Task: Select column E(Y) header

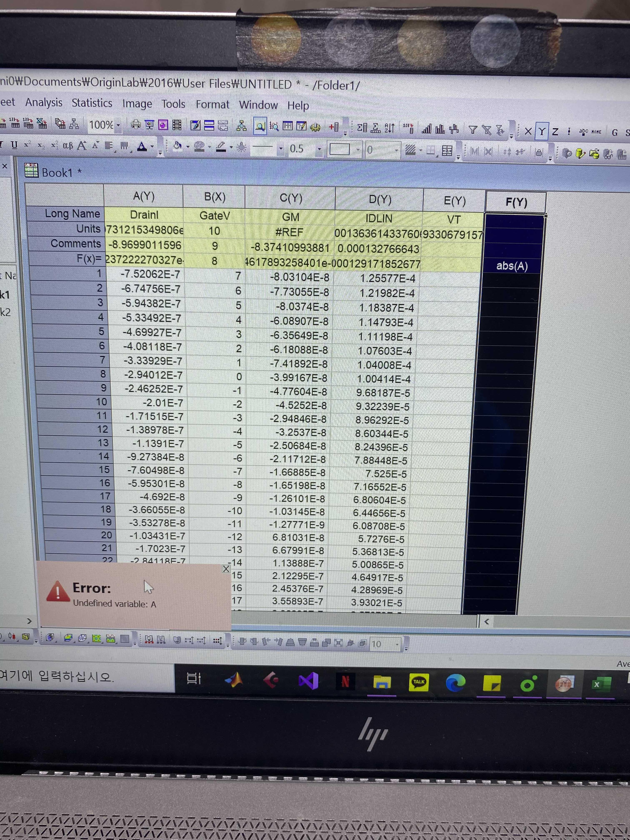Action: point(455,201)
